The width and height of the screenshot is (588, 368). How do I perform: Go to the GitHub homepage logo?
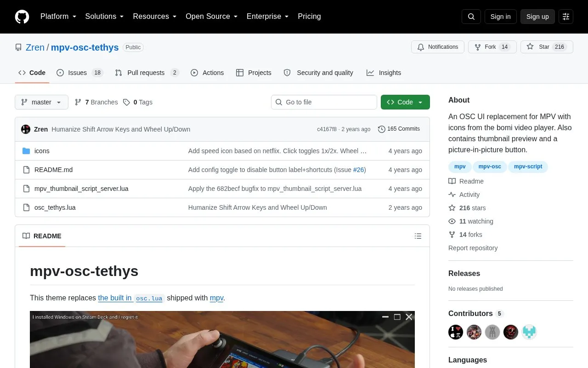point(22,17)
